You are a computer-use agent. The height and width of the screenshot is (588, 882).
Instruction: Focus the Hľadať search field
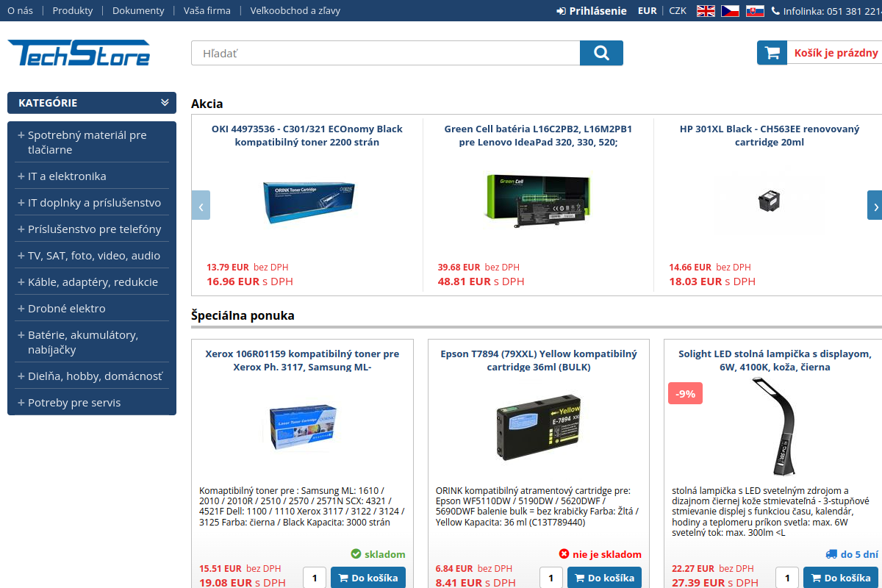pyautogui.click(x=385, y=53)
